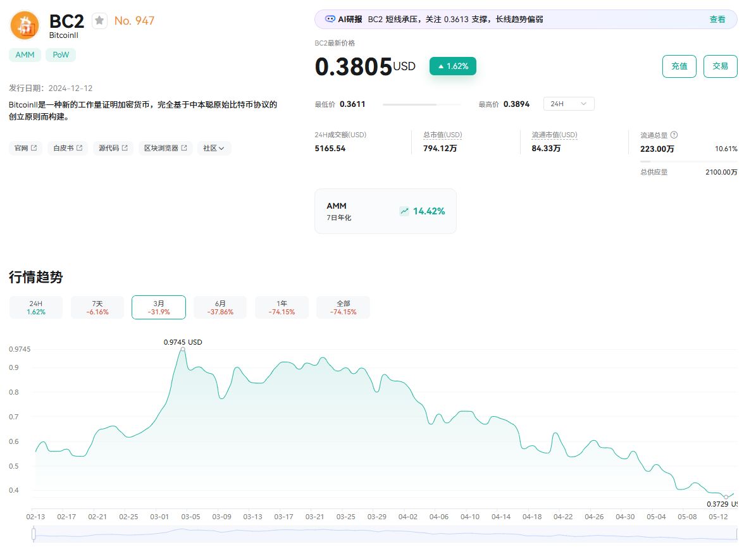Click 查看 in the AI report banner
The height and width of the screenshot is (554, 756).
pyautogui.click(x=717, y=19)
